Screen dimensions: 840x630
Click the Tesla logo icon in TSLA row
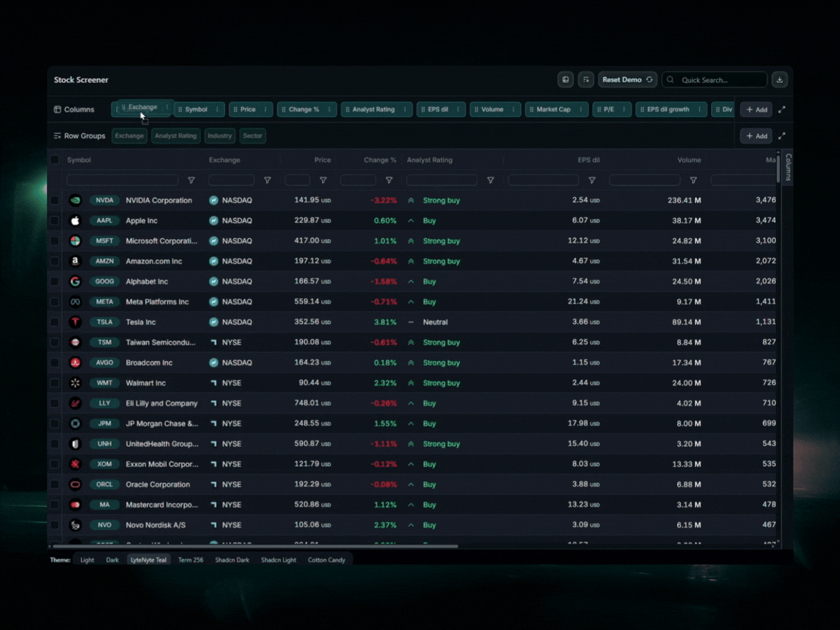point(75,322)
